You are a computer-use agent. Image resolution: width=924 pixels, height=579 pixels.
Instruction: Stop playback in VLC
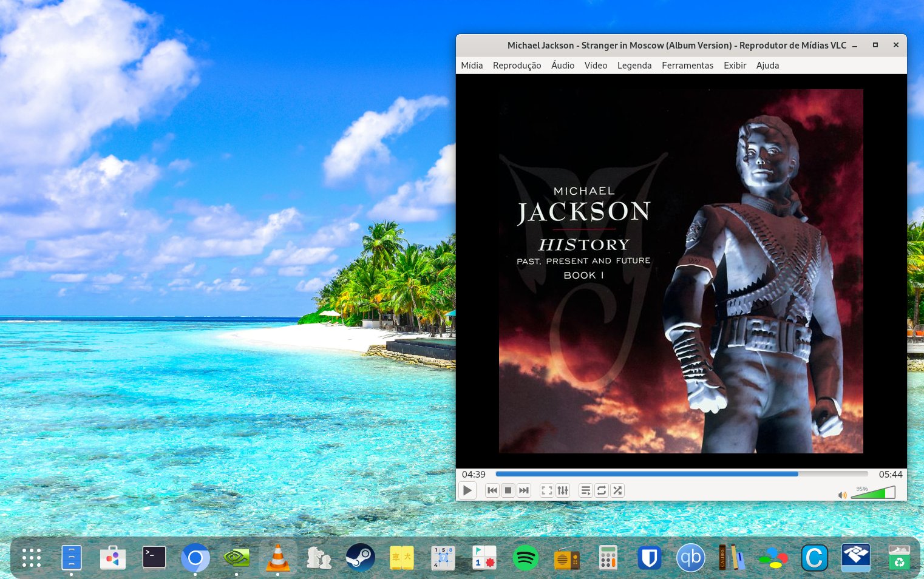tap(508, 490)
